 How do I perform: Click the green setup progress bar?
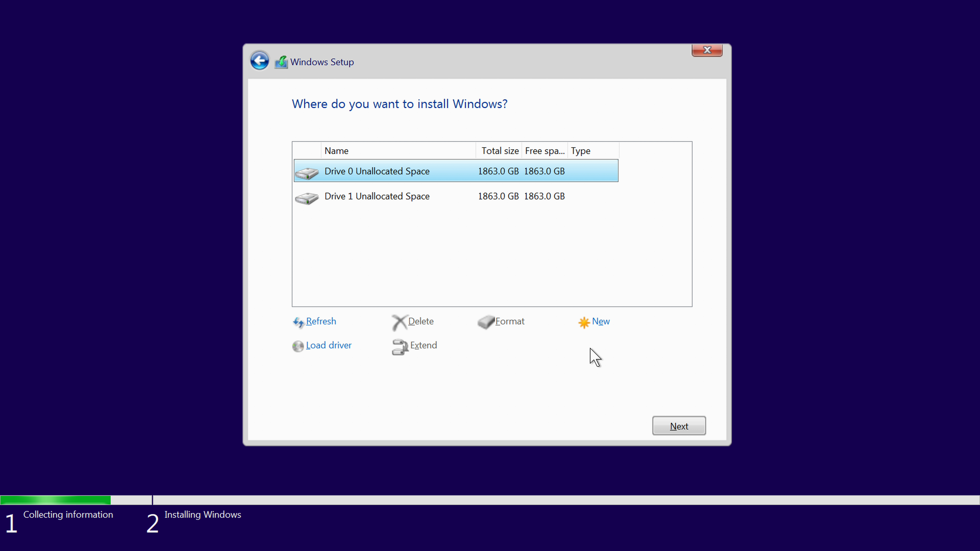[56, 500]
